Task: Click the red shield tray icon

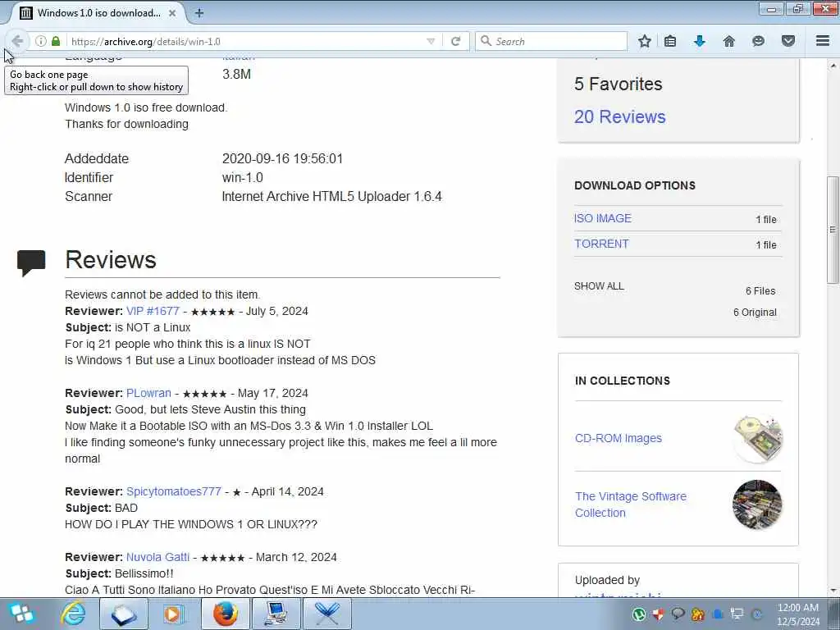Action: (659, 614)
